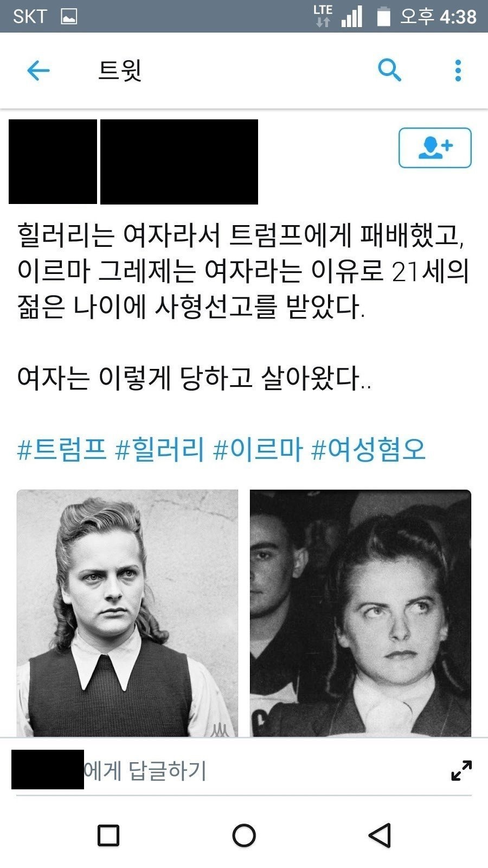488x868 pixels.
Task: Tap the follow user icon button
Action: pos(435,148)
